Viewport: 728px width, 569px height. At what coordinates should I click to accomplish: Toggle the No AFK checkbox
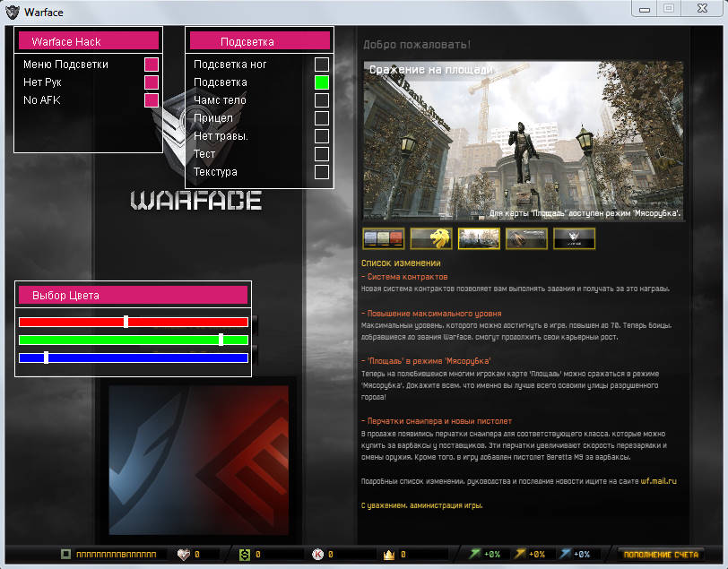(152, 100)
